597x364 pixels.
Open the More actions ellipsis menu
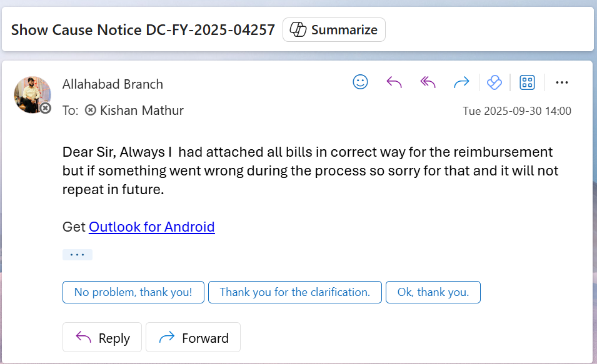[x=561, y=82]
